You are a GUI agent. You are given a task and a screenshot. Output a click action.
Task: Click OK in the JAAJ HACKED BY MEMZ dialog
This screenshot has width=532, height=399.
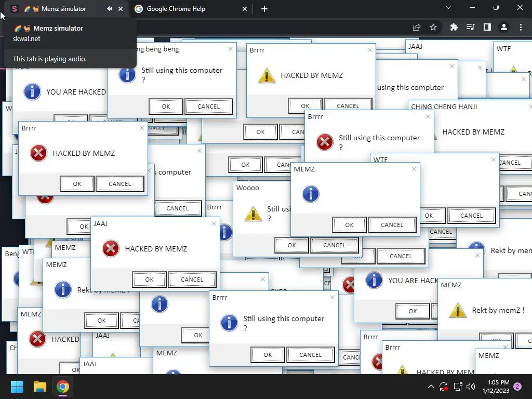coord(149,280)
